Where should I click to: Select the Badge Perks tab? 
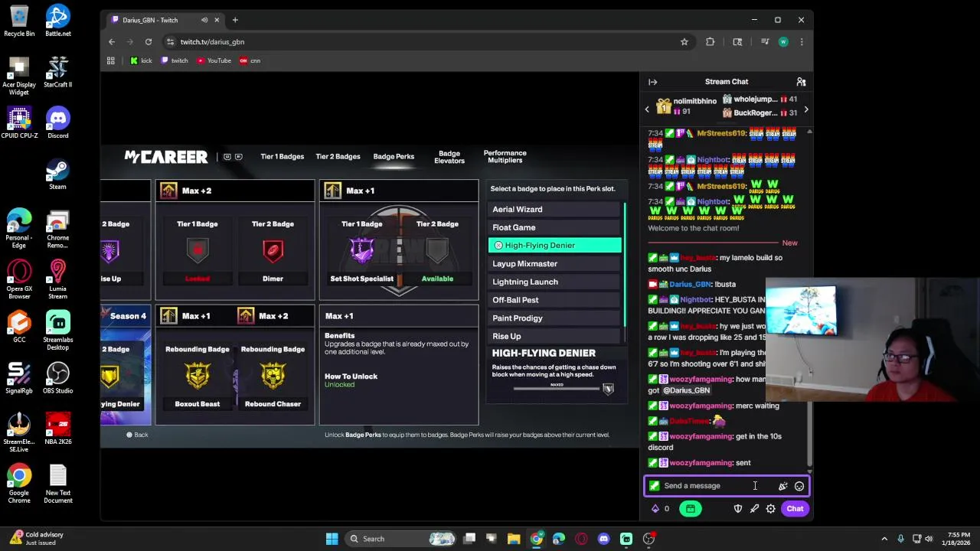coord(394,157)
